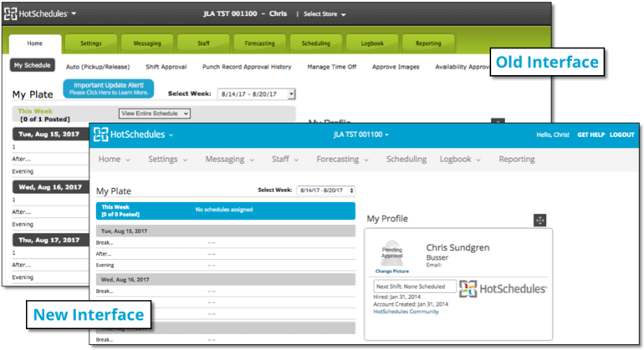Open Scheduling in new interface nav
This screenshot has width=644, height=350.
406,160
